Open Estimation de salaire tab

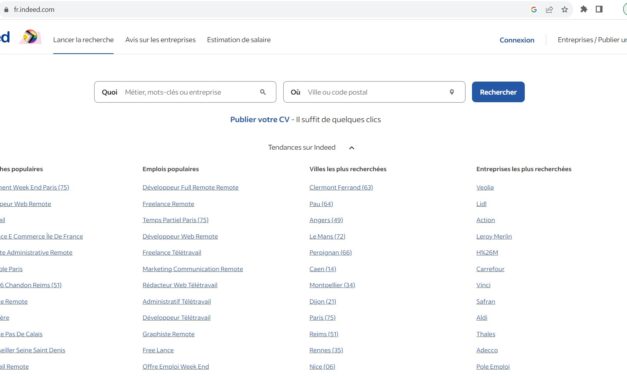click(x=239, y=40)
